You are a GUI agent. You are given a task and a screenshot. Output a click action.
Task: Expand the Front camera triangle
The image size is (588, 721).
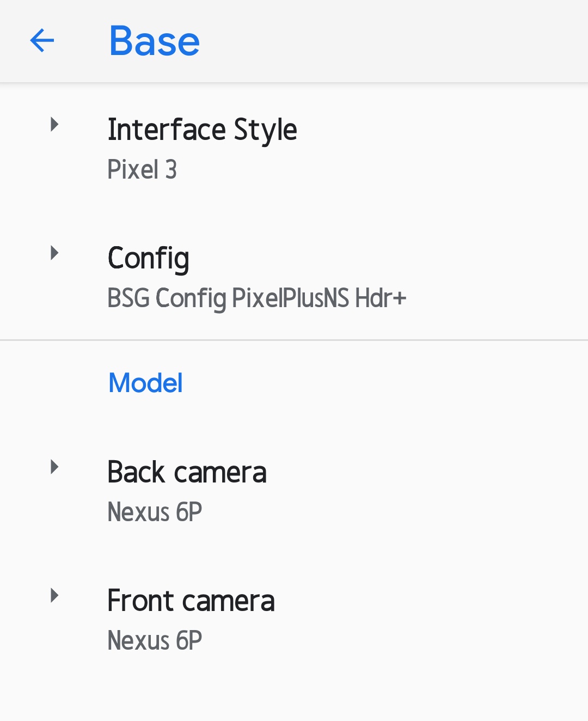54,595
